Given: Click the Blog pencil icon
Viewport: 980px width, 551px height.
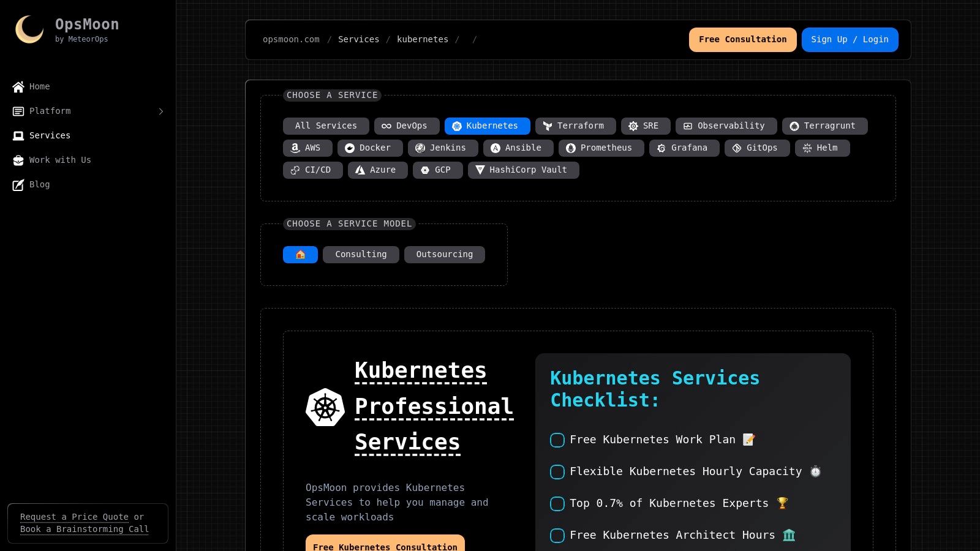Looking at the screenshot, I should (x=18, y=185).
